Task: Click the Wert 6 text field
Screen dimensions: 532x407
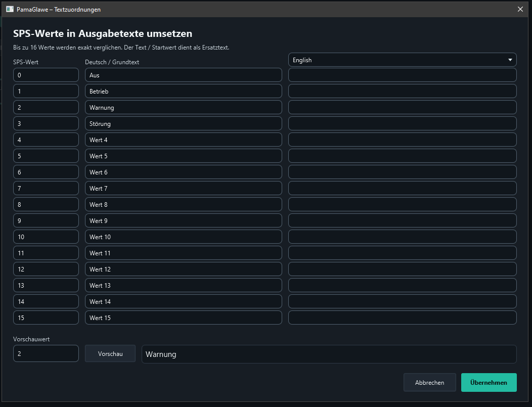Action: [183, 172]
